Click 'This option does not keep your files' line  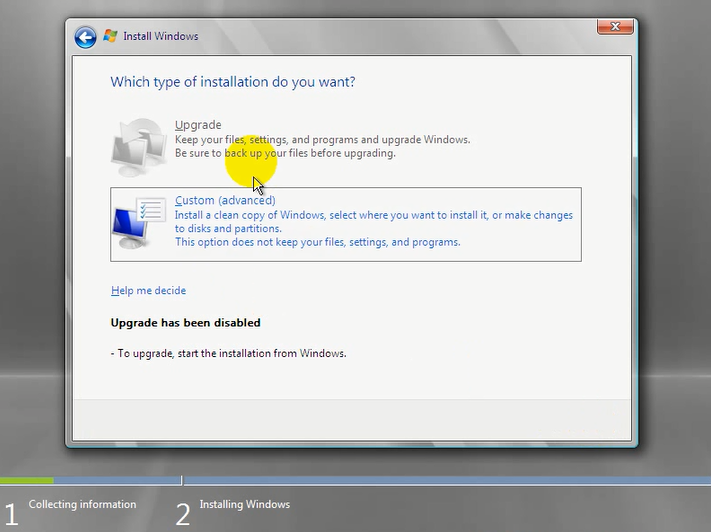tap(317, 242)
